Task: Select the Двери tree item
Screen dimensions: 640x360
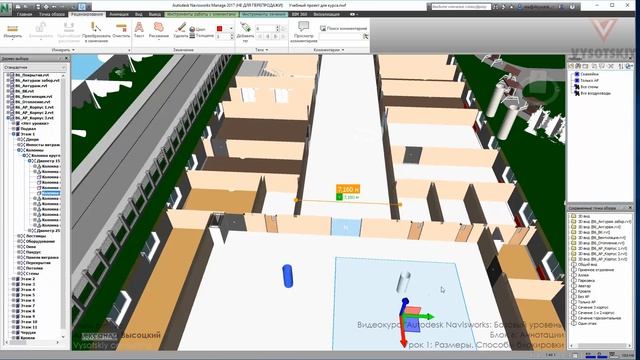Action: tap(32, 139)
